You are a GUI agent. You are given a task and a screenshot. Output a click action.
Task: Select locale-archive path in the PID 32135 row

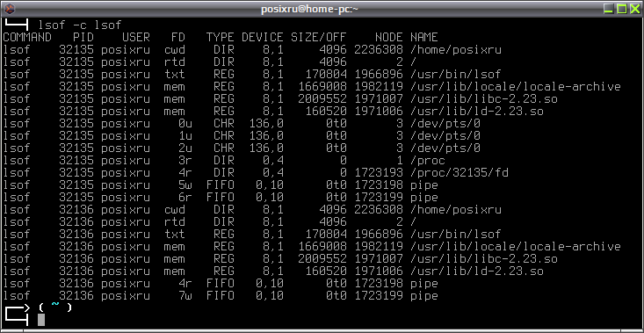click(x=515, y=87)
